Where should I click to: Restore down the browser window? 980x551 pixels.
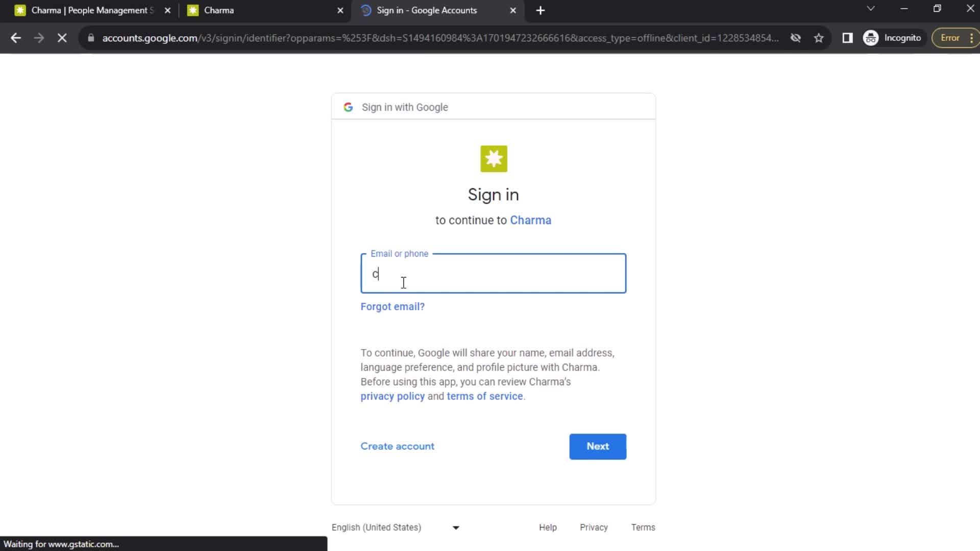(937, 9)
